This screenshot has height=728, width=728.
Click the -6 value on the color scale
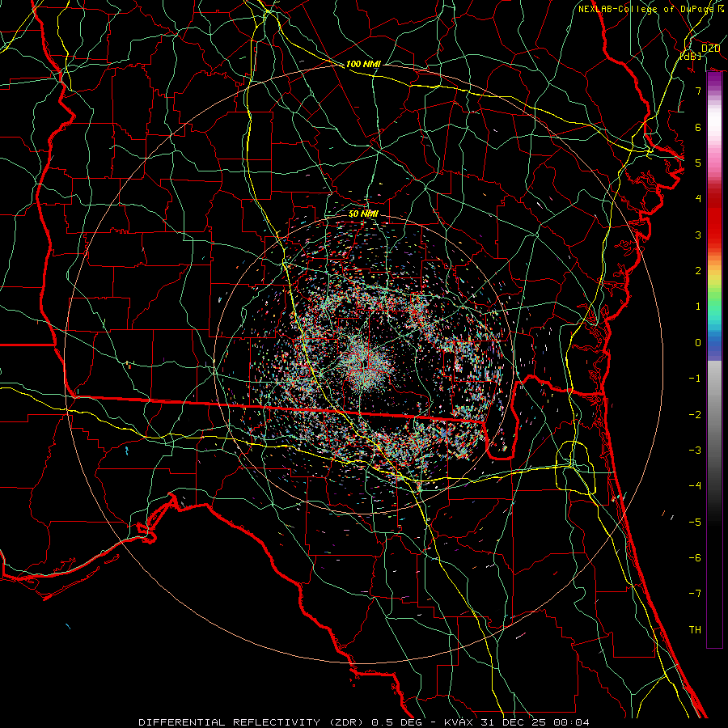[x=695, y=558]
